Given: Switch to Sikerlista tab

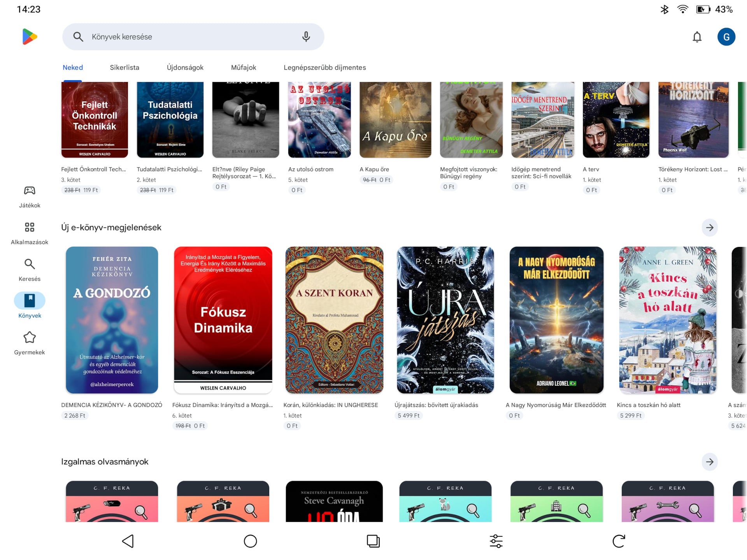Looking at the screenshot, I should (124, 68).
